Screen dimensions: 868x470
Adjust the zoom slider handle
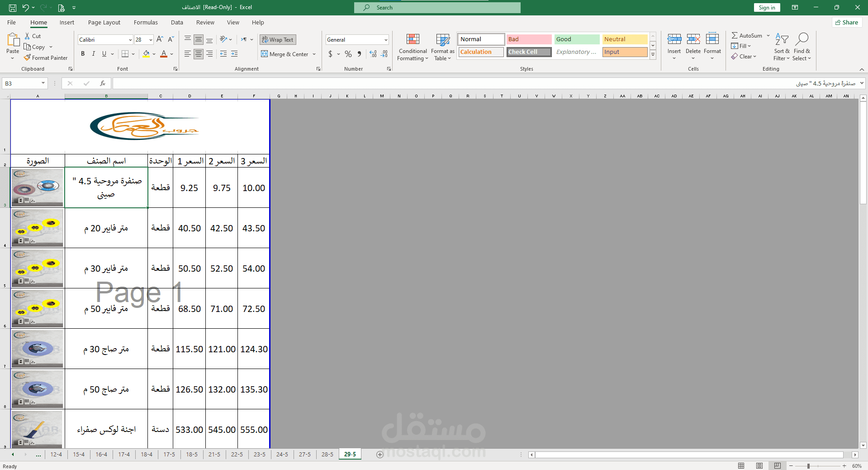(x=808, y=466)
